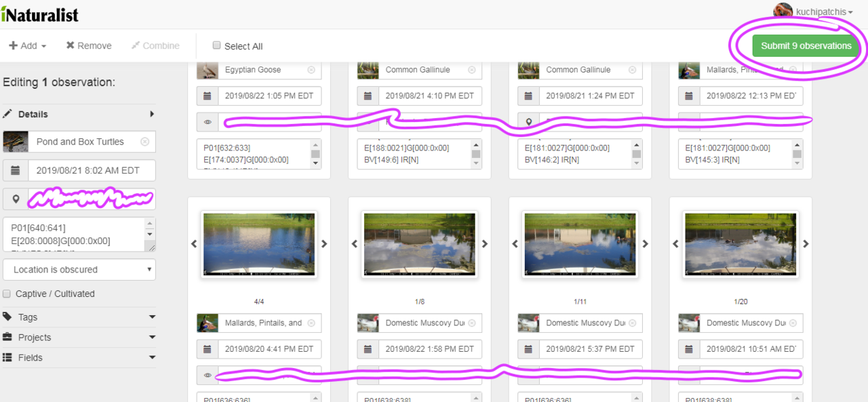The height and width of the screenshot is (402, 868).
Task: Show next photo on the 1/20 card
Action: 806,244
